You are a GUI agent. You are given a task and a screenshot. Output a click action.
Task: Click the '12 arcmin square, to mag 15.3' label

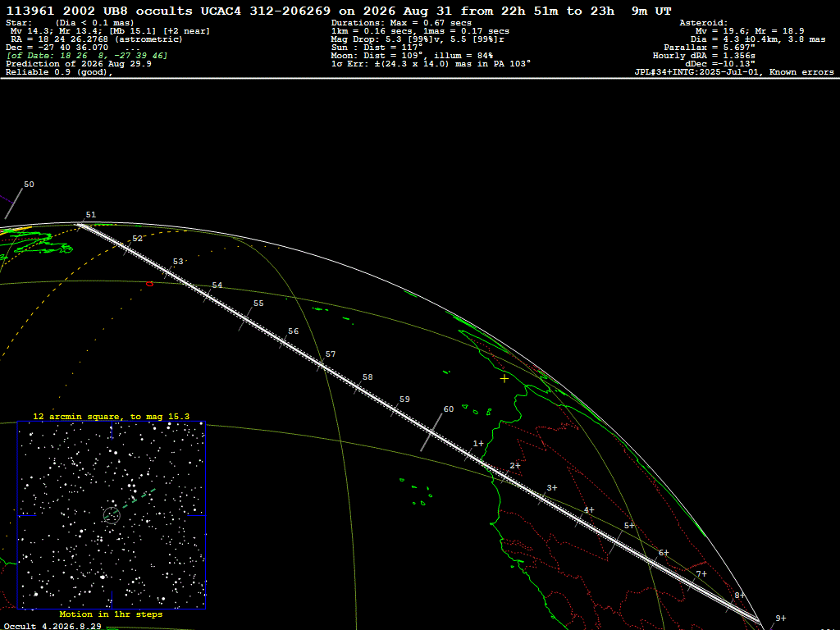coord(111,416)
